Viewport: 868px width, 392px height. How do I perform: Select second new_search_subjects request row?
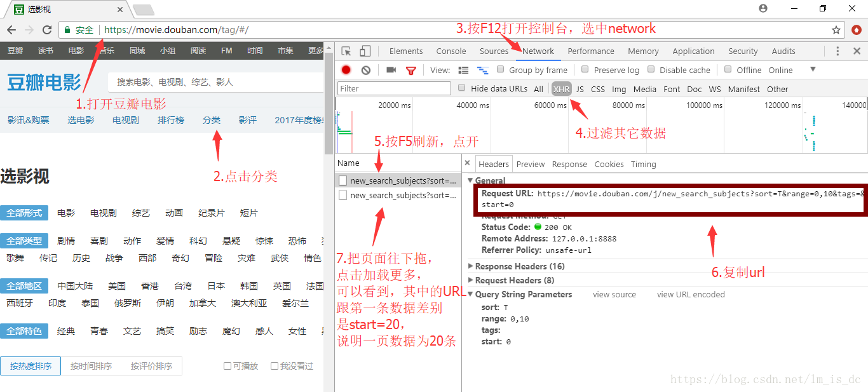[398, 195]
